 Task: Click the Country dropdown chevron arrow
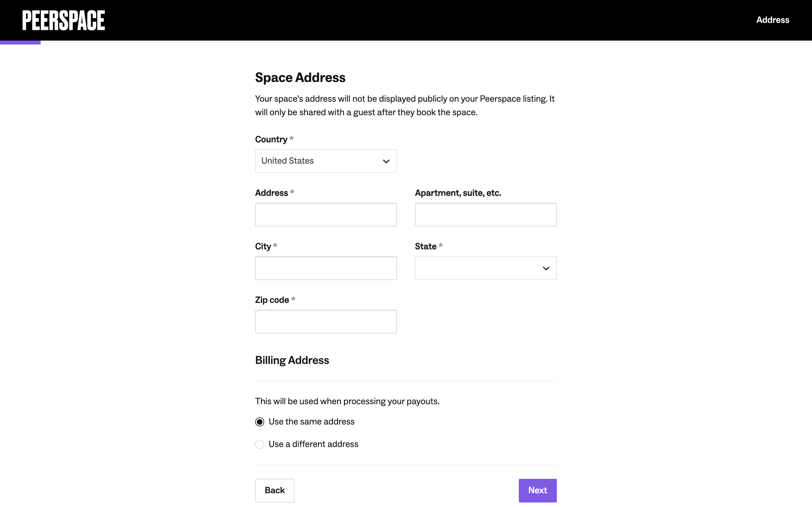[x=386, y=161]
